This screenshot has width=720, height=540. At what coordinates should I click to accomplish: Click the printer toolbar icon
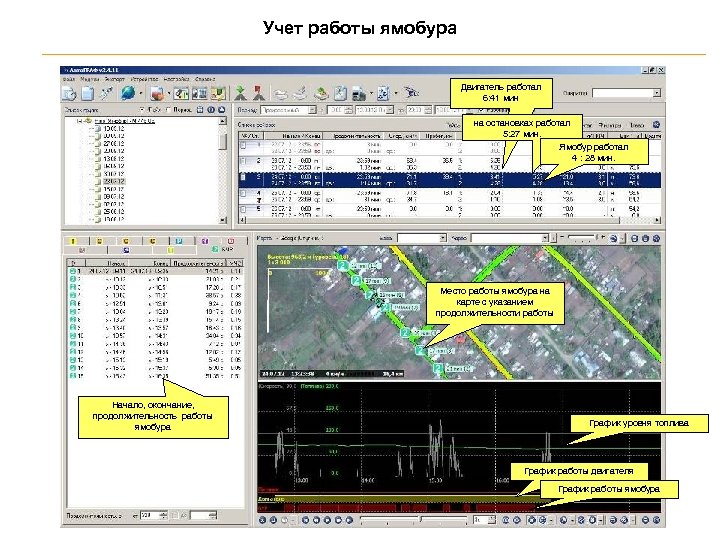pos(360,94)
